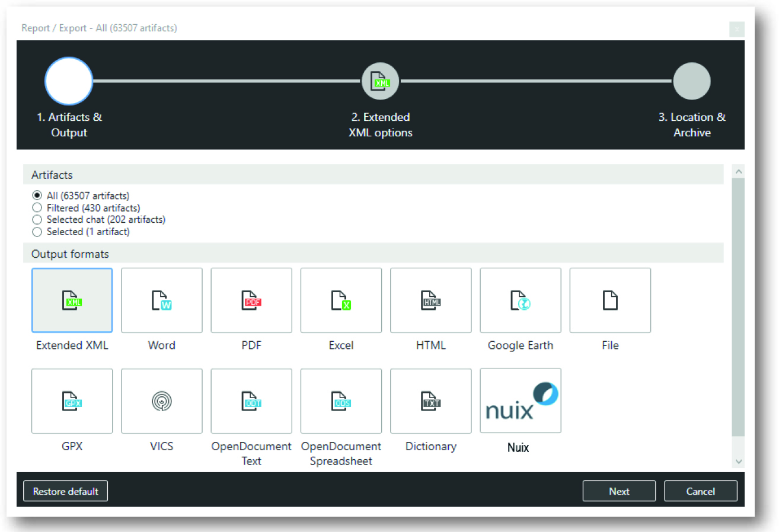Select the Extended XML output format
The image size is (779, 532).
(x=72, y=300)
